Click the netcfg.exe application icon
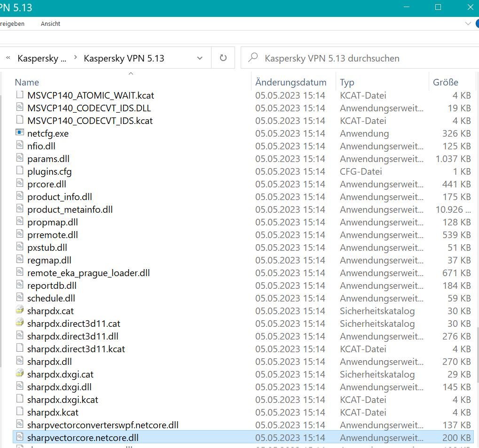 pos(20,133)
